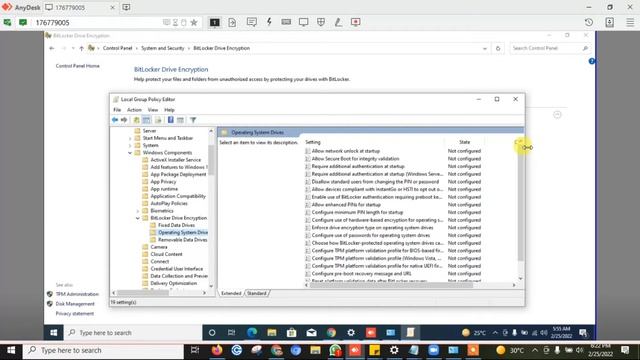Open new AnyDesk session tab icon
The width and height of the screenshot is (640, 360).
pos(126,7)
